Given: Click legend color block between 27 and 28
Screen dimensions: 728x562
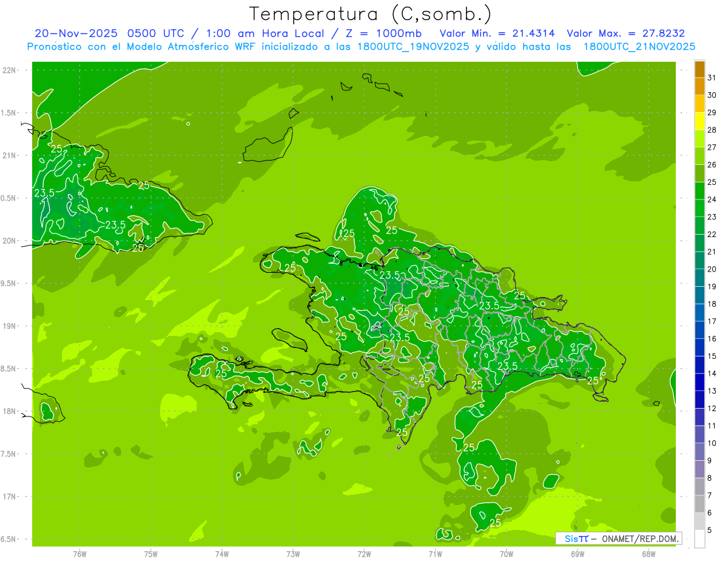Looking at the screenshot, I should coord(699,139).
